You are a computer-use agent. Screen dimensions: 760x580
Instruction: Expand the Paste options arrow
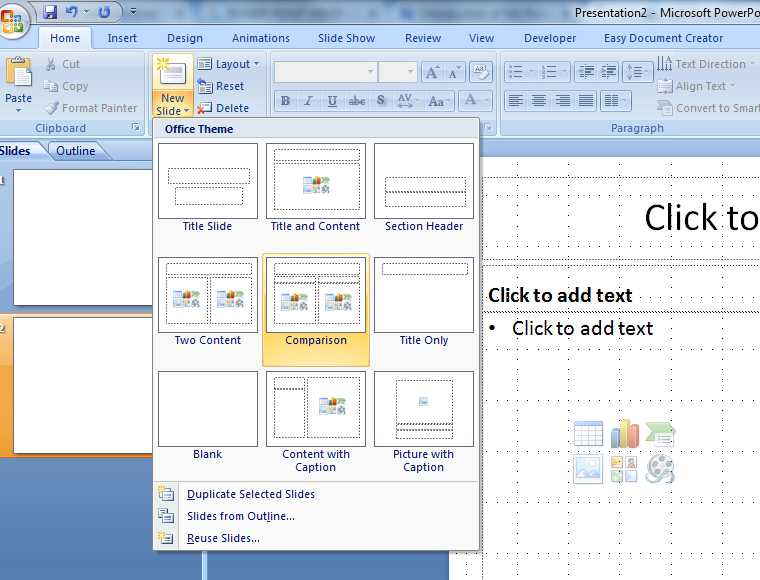18,111
